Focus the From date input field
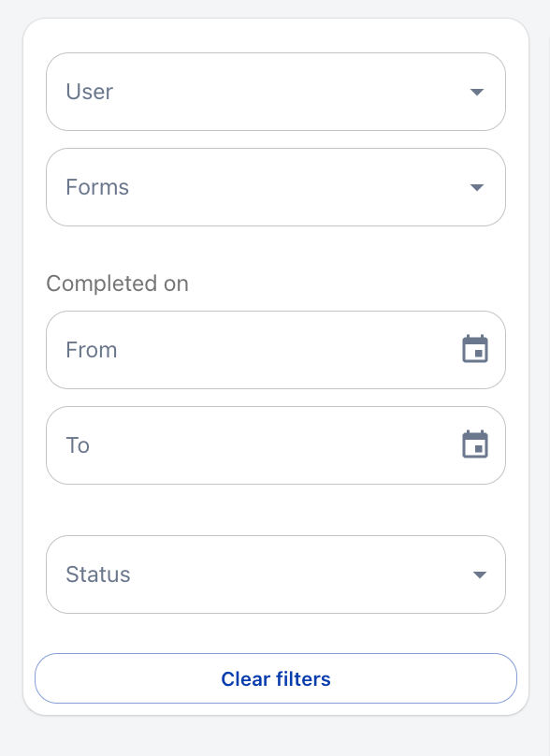The width and height of the screenshot is (550, 756). click(276, 350)
